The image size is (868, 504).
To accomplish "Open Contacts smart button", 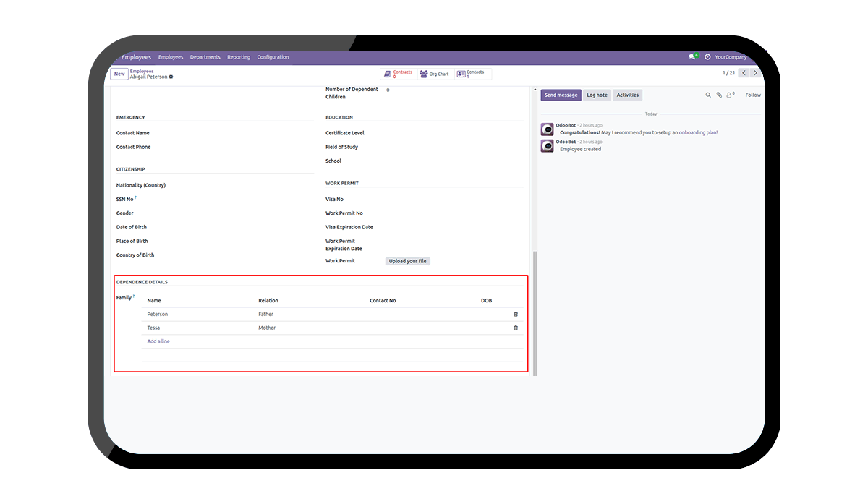I will click(x=472, y=74).
